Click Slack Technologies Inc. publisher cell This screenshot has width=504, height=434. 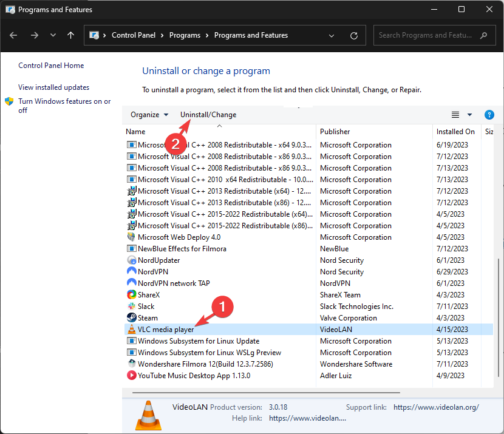pos(357,307)
